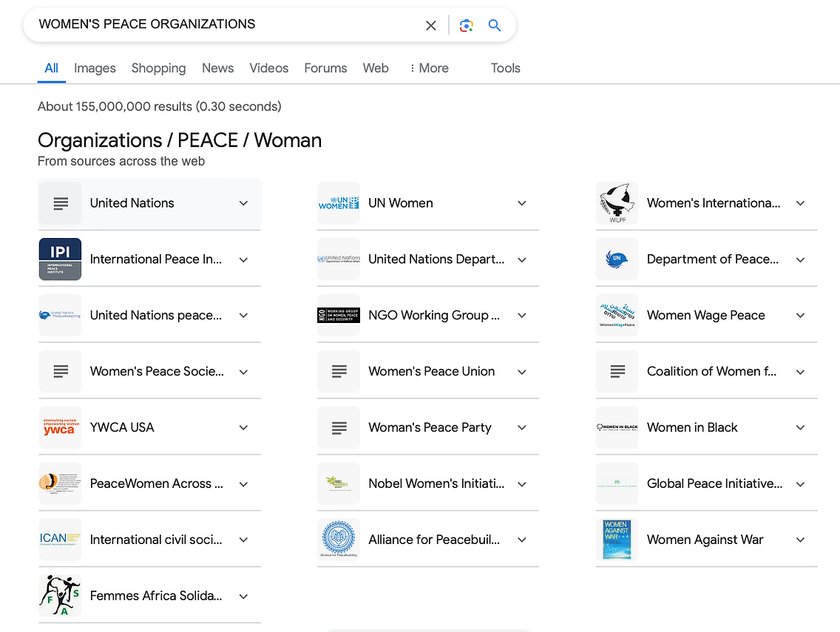Screen dimensions: 840x632
Task: Click the Alliance for Peacebuilding round logo
Action: click(x=339, y=540)
